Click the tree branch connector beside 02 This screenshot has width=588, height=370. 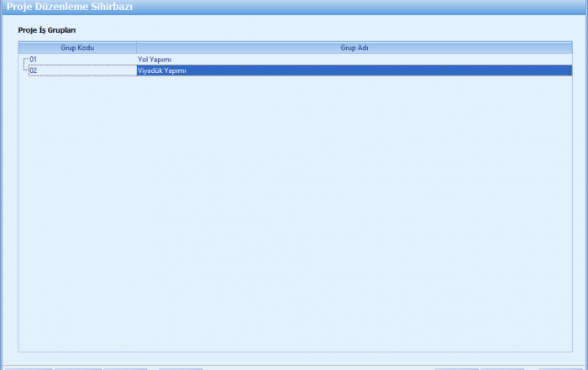(24, 70)
